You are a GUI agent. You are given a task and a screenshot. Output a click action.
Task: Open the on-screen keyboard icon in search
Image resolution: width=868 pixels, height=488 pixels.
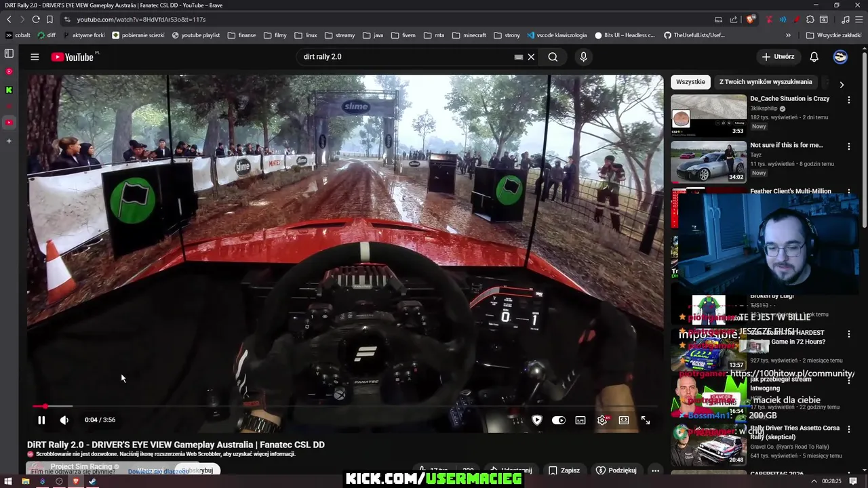tap(518, 57)
